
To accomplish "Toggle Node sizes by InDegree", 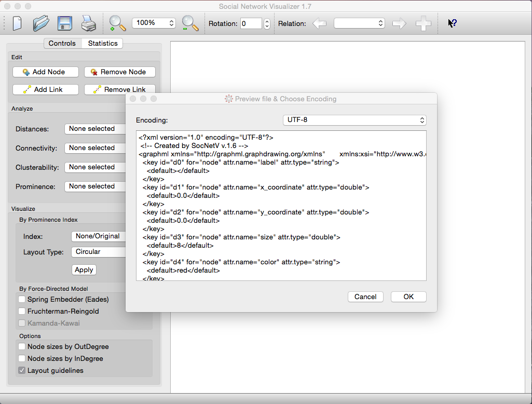I will [22, 358].
